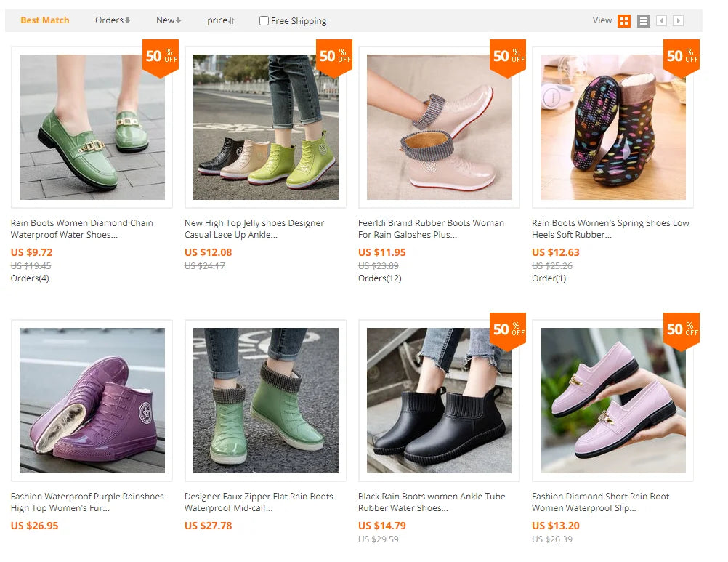Enable the Free Shipping filter
Screen dimensions: 728x562
264,20
